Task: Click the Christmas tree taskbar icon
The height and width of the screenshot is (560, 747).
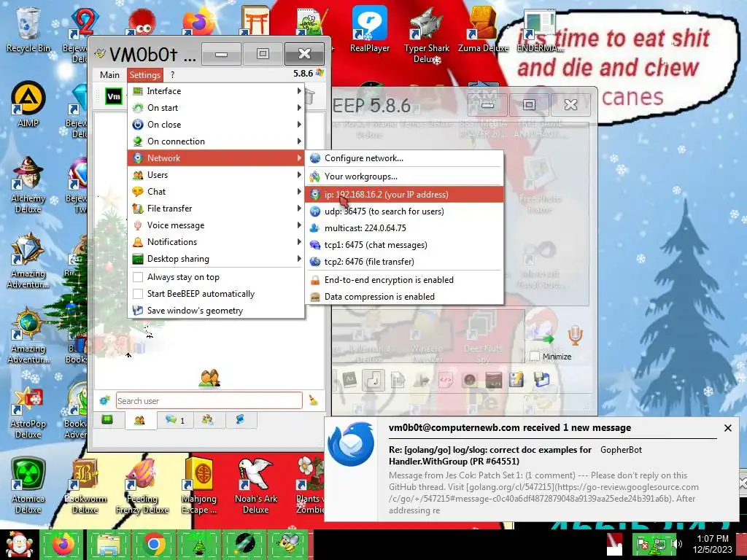Action: (199, 544)
